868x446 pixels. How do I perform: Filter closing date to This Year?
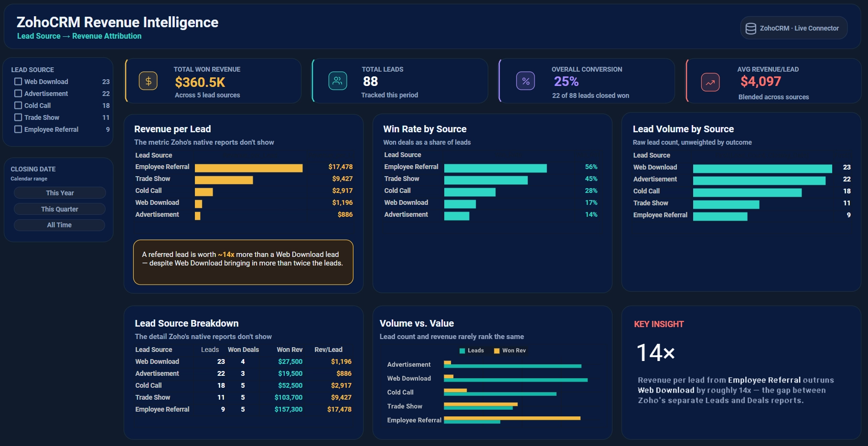60,193
